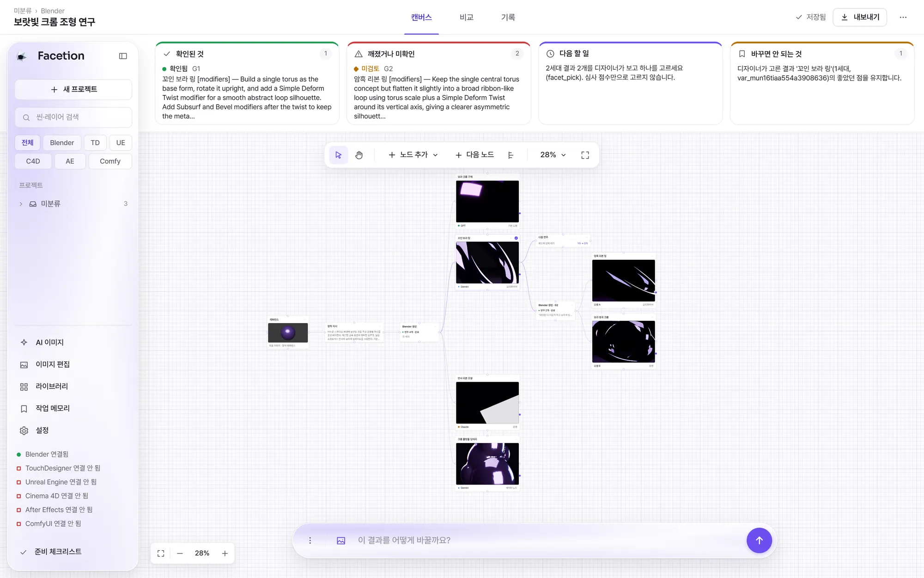Select the pointer selection tool
The height and width of the screenshot is (578, 924).
339,155
